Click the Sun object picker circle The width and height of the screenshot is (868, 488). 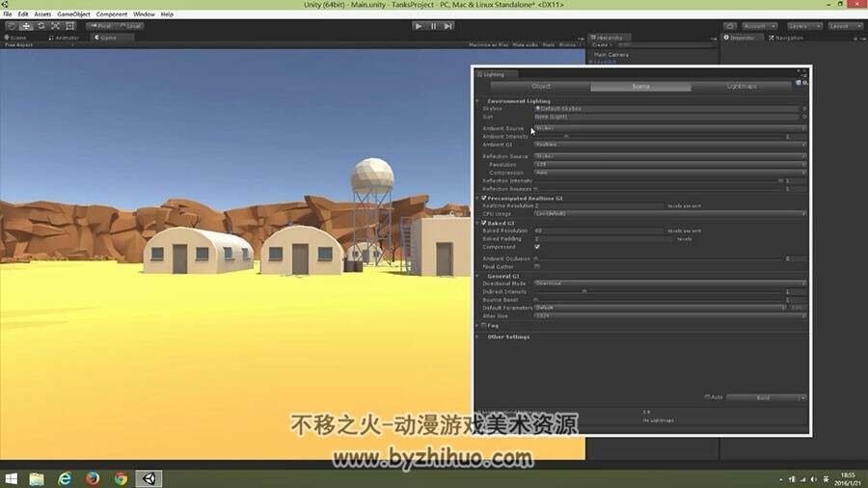(804, 117)
